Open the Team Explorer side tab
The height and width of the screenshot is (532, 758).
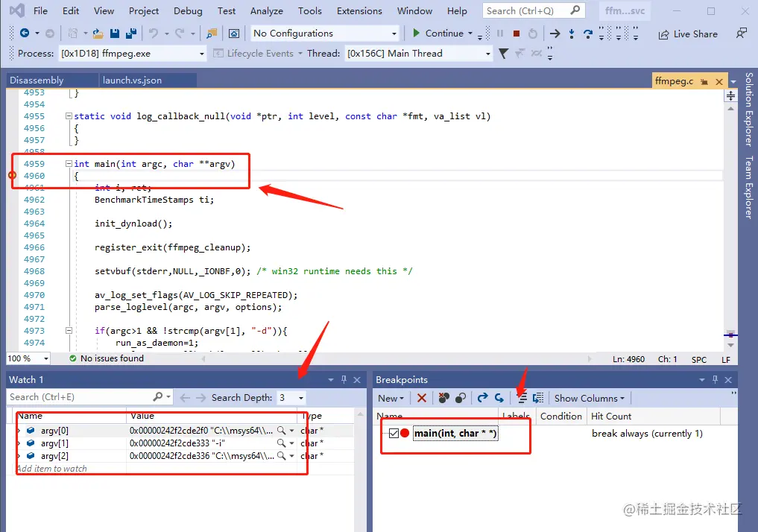(749, 187)
